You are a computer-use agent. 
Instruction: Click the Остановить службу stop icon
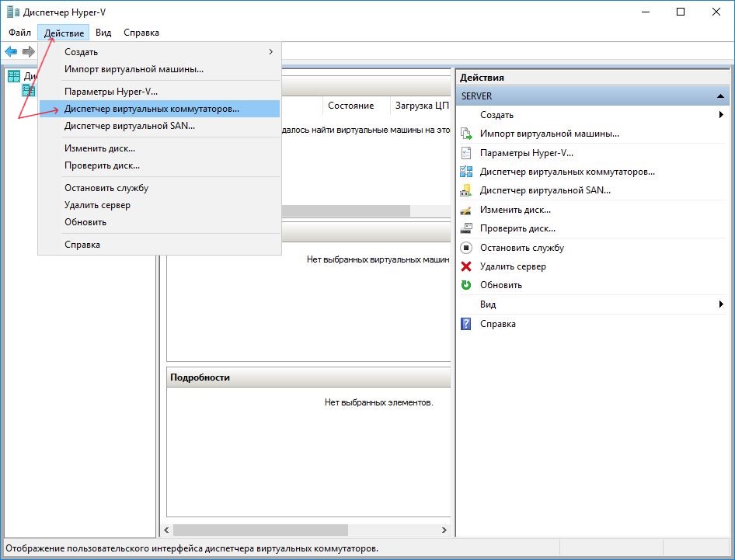466,248
